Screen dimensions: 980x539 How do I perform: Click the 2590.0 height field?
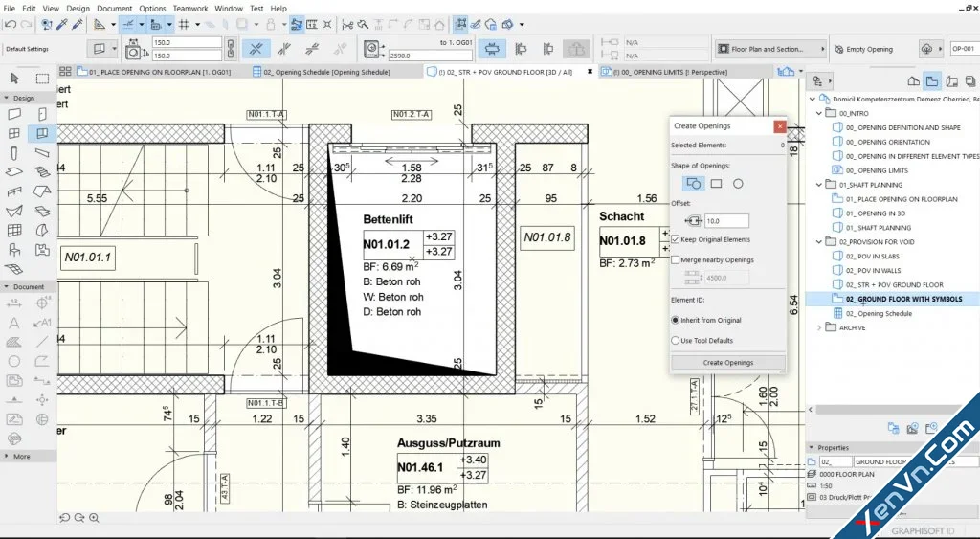pos(430,56)
